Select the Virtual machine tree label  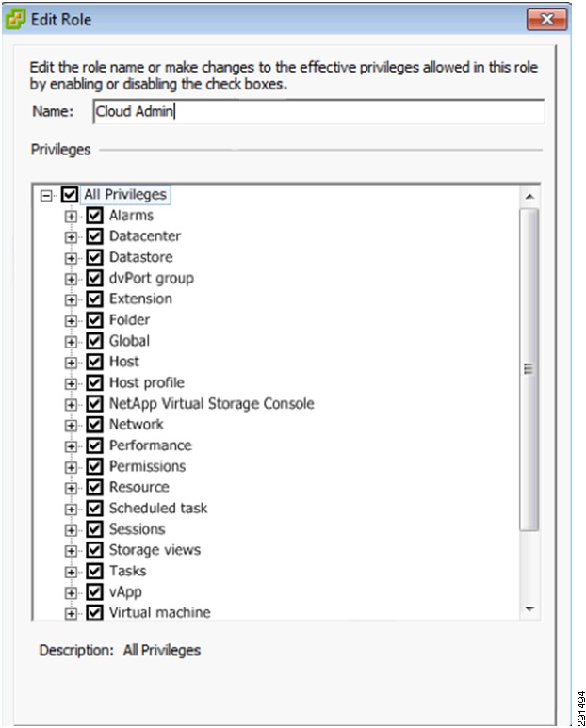coord(160,612)
